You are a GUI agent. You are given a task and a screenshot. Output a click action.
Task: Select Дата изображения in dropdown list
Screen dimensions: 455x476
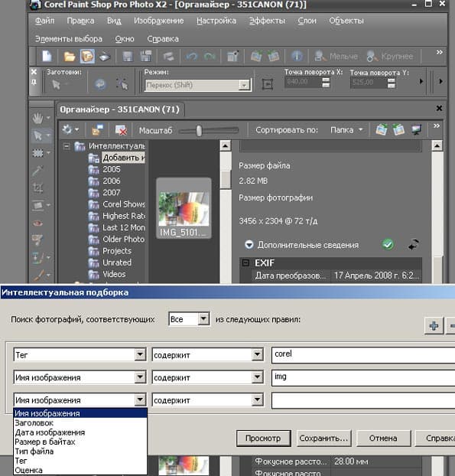[80, 432]
